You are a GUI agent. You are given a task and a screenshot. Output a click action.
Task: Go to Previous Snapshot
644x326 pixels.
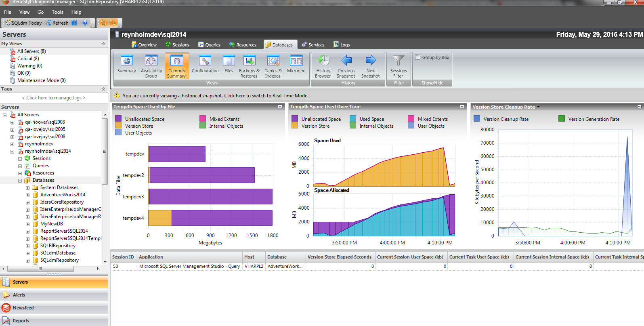point(346,66)
